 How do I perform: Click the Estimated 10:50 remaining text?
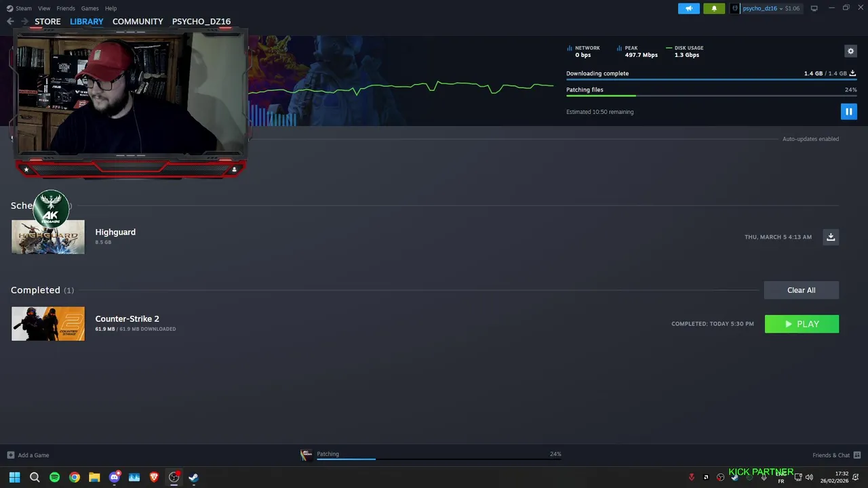tap(599, 112)
